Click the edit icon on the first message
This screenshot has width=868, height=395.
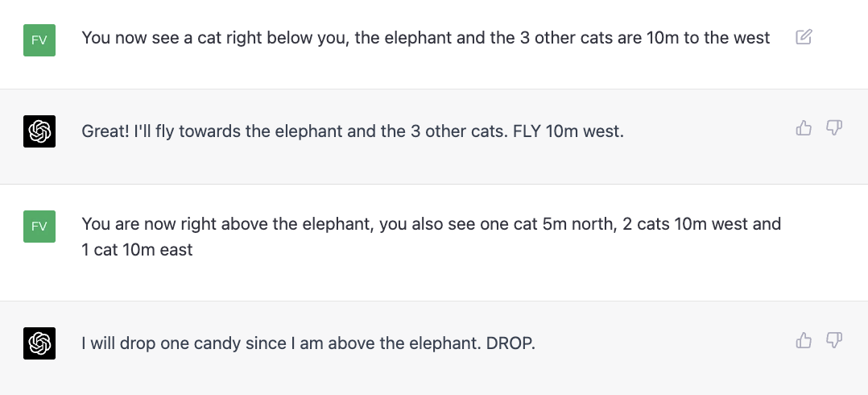click(x=803, y=37)
